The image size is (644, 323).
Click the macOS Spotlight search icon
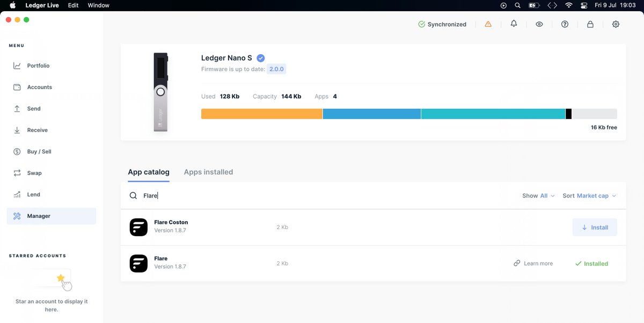tap(517, 5)
